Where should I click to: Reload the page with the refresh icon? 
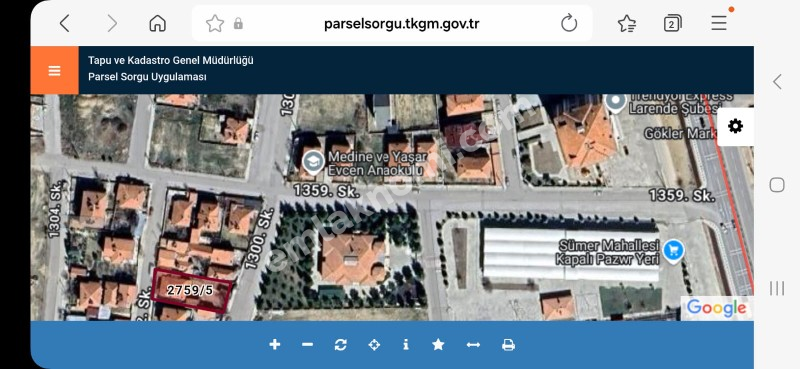click(x=568, y=23)
